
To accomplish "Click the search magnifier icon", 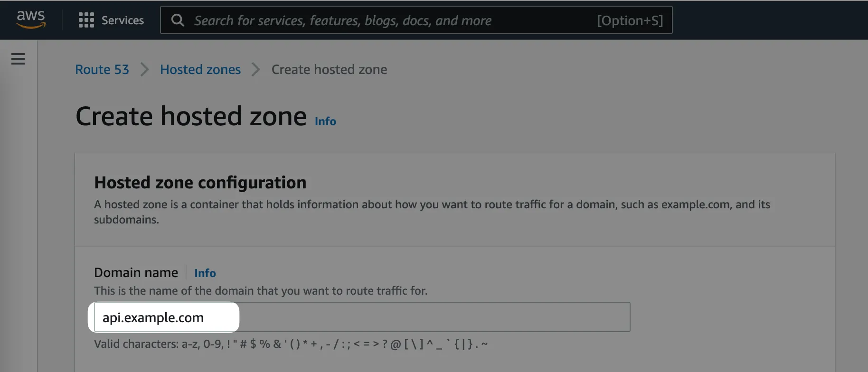I will pyautogui.click(x=178, y=20).
